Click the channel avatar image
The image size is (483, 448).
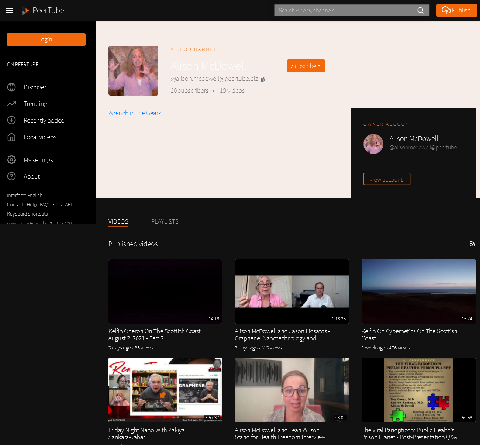[x=133, y=70]
